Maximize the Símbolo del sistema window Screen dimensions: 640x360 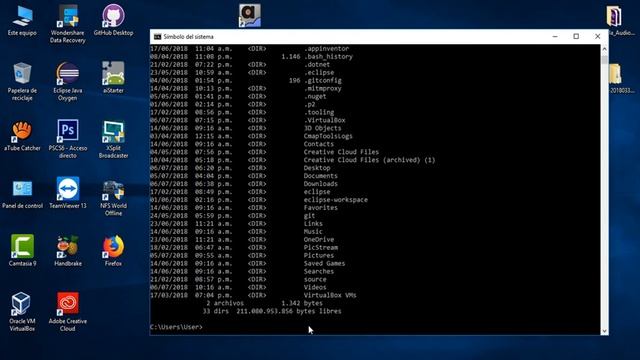pos(576,36)
